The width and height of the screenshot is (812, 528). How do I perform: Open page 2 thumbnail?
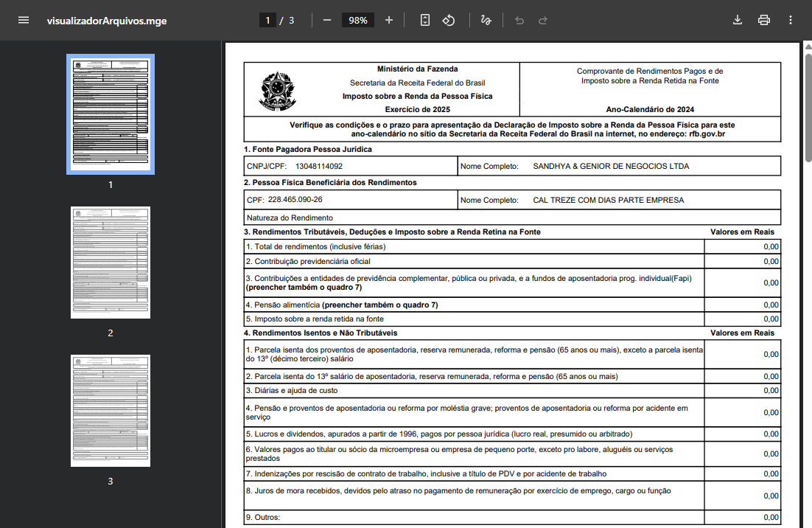point(111,263)
